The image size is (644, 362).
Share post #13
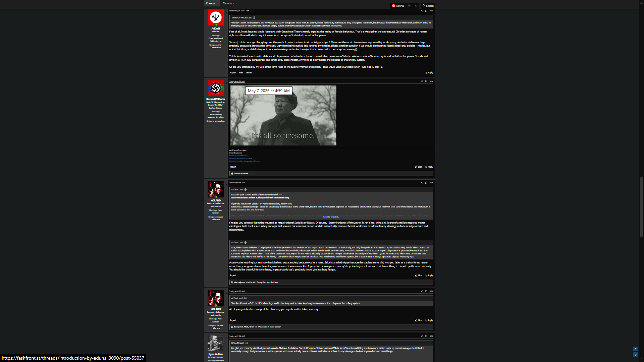422,11
